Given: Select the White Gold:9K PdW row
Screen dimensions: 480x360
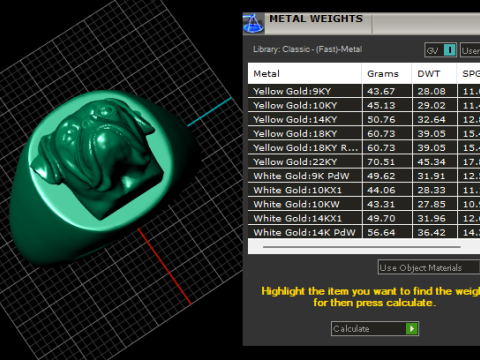Looking at the screenshot, I should 364,176.
